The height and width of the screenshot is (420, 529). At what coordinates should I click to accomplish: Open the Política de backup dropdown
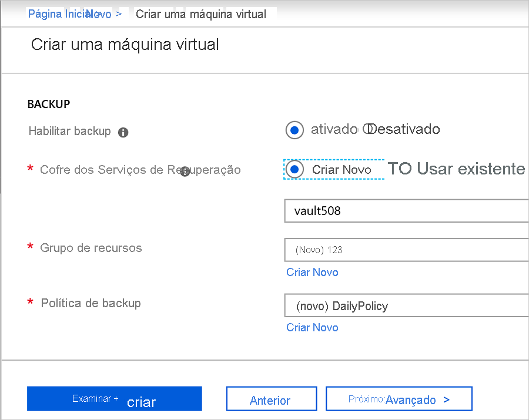coord(406,305)
